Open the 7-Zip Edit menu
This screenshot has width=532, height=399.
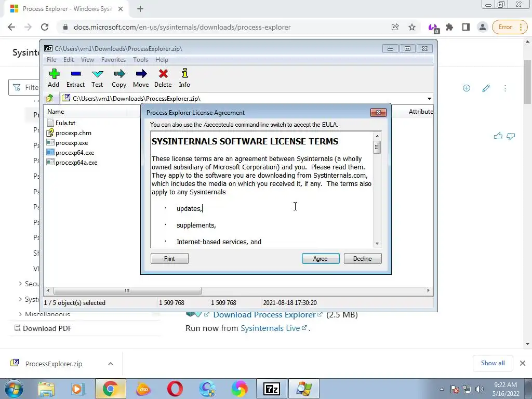click(69, 60)
